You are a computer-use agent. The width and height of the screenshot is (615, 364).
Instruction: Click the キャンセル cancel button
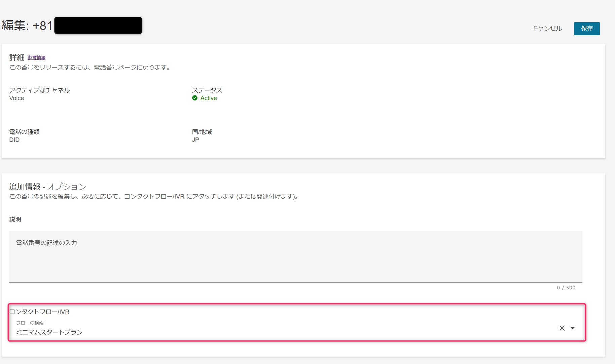tap(547, 29)
